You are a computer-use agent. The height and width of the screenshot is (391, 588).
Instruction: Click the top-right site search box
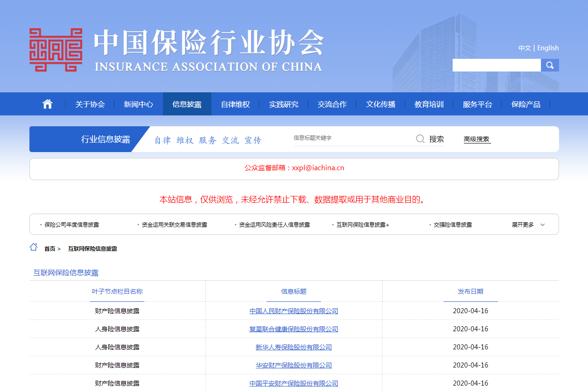497,65
